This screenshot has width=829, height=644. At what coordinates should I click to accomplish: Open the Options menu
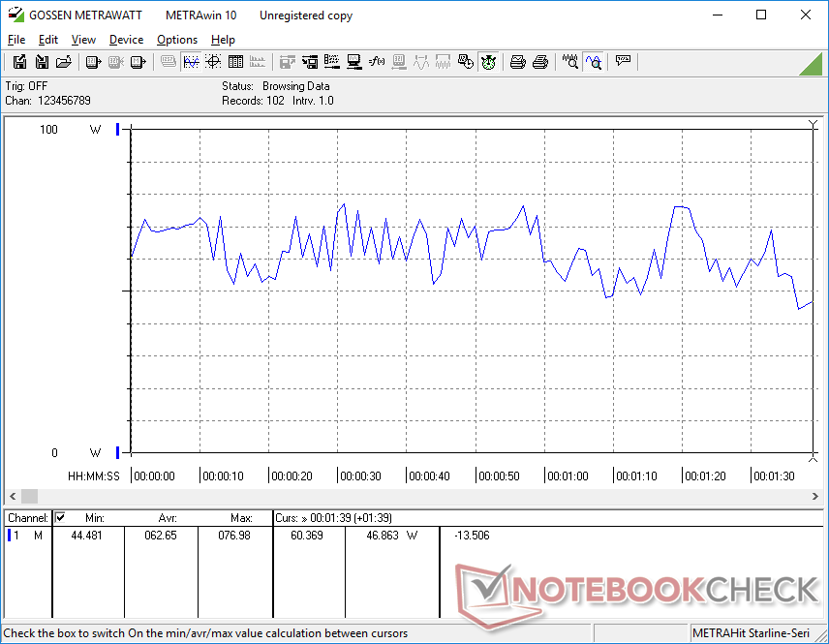(177, 40)
